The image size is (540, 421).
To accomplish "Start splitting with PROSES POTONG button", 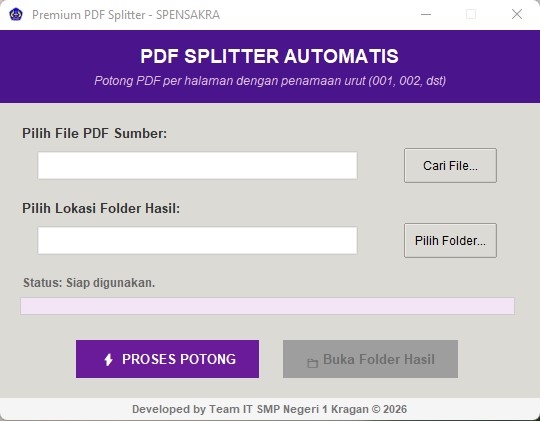I will click(x=167, y=359).
